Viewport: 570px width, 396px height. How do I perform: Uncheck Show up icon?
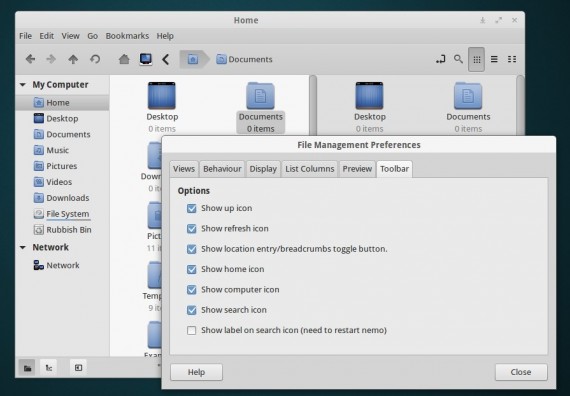click(192, 208)
